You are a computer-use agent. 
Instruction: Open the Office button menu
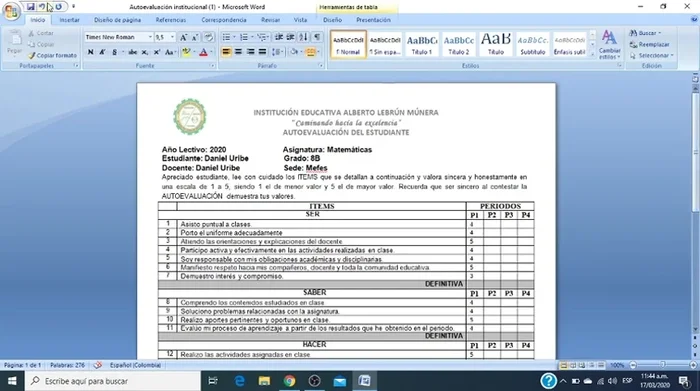pyautogui.click(x=11, y=11)
